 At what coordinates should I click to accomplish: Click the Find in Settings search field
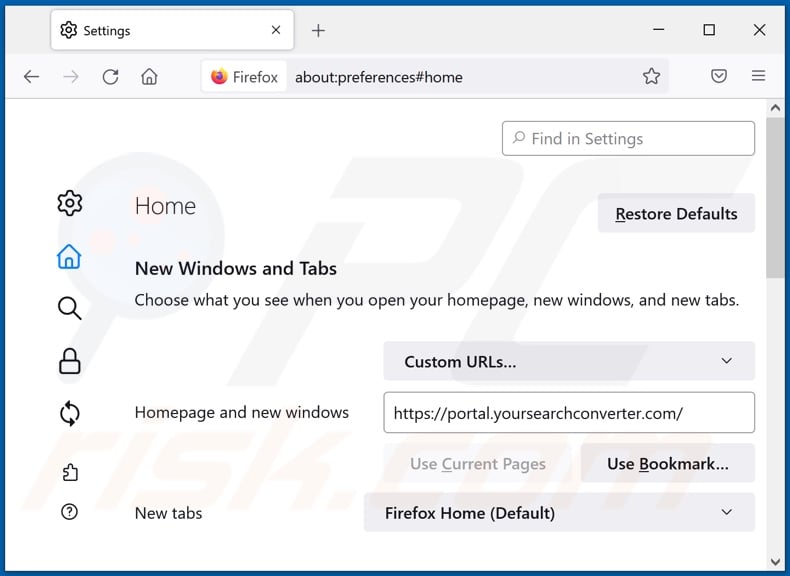point(628,139)
